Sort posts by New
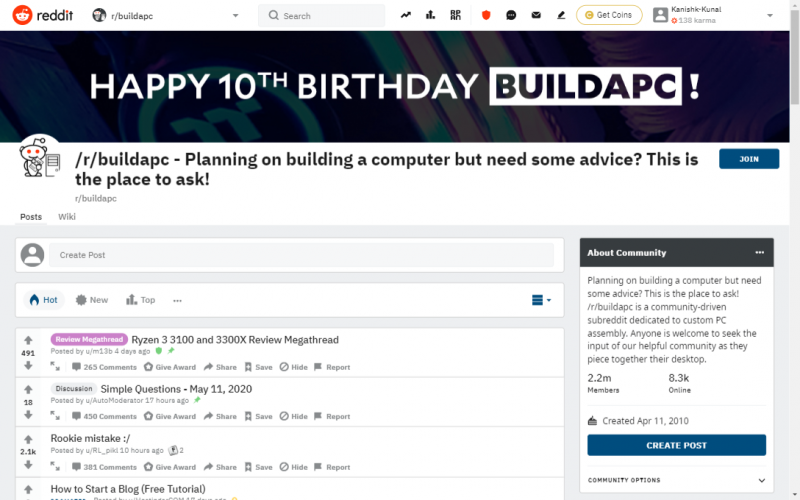This screenshot has width=800, height=500. click(x=91, y=300)
